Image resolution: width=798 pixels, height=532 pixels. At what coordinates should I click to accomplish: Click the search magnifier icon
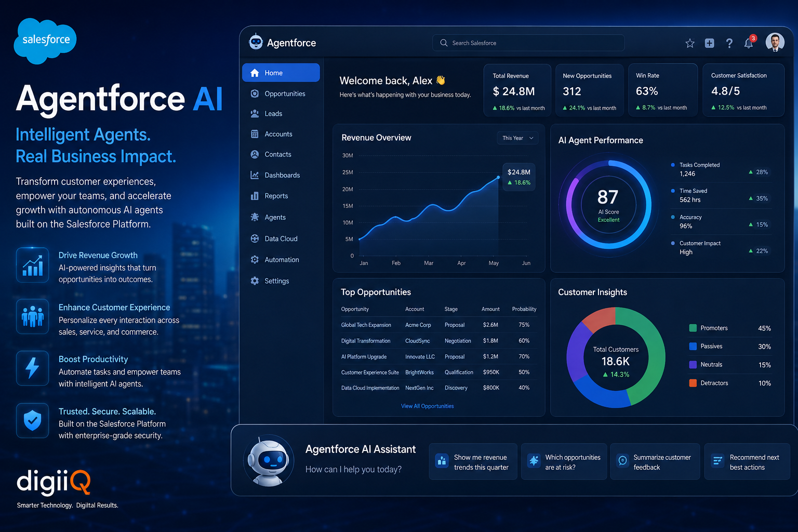click(444, 43)
